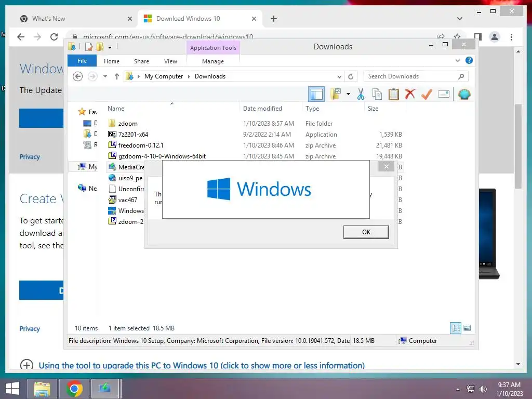Open the recent locations dropdown arrow

pyautogui.click(x=105, y=76)
